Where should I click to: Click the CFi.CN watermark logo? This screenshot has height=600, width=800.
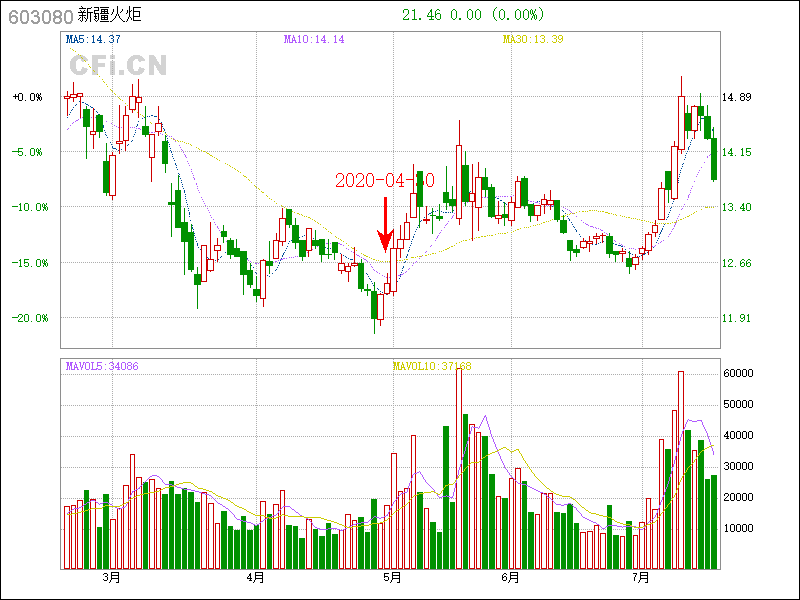pos(118,66)
